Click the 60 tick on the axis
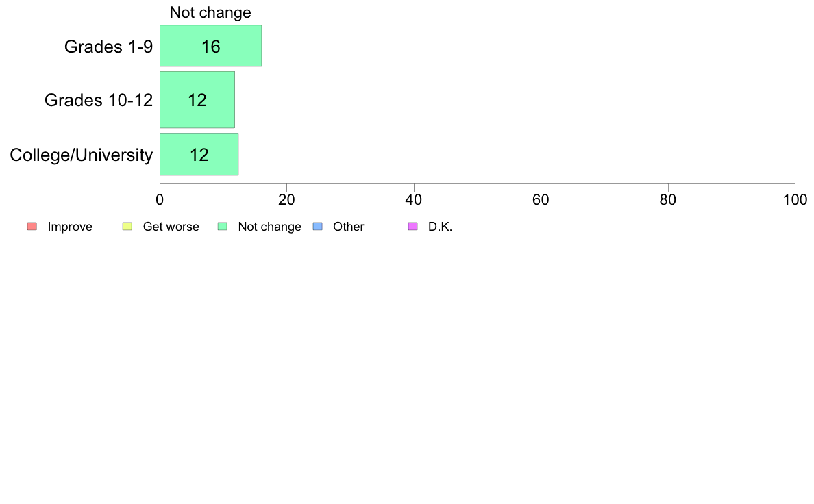Screen dimensions: 814x504 pos(541,200)
